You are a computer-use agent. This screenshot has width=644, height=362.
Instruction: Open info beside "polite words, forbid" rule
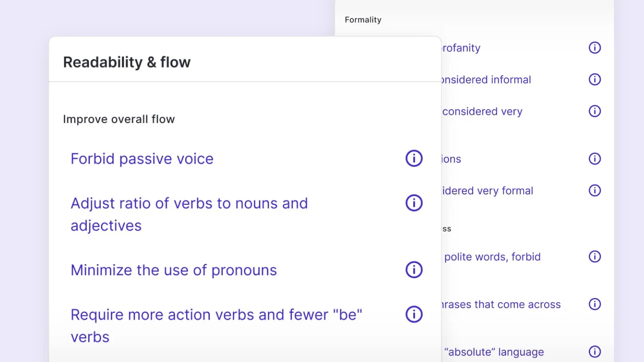595,257
